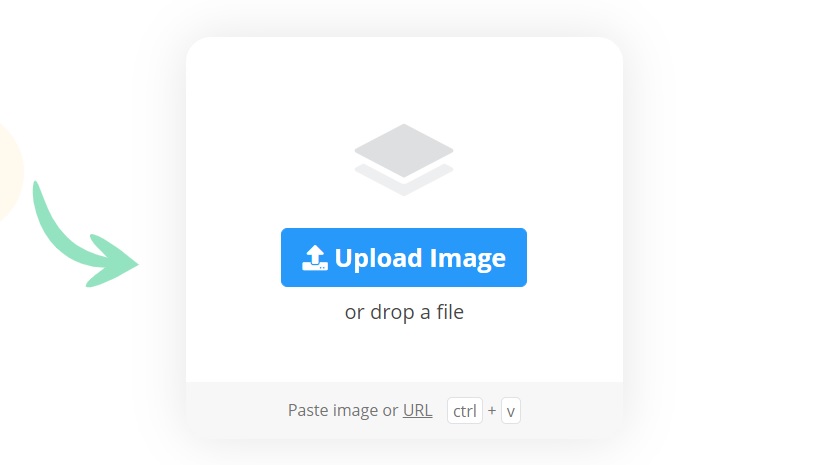Screen dimensions: 818x465
Task: Click the 'or drop a file' text
Action: pyautogui.click(x=404, y=312)
